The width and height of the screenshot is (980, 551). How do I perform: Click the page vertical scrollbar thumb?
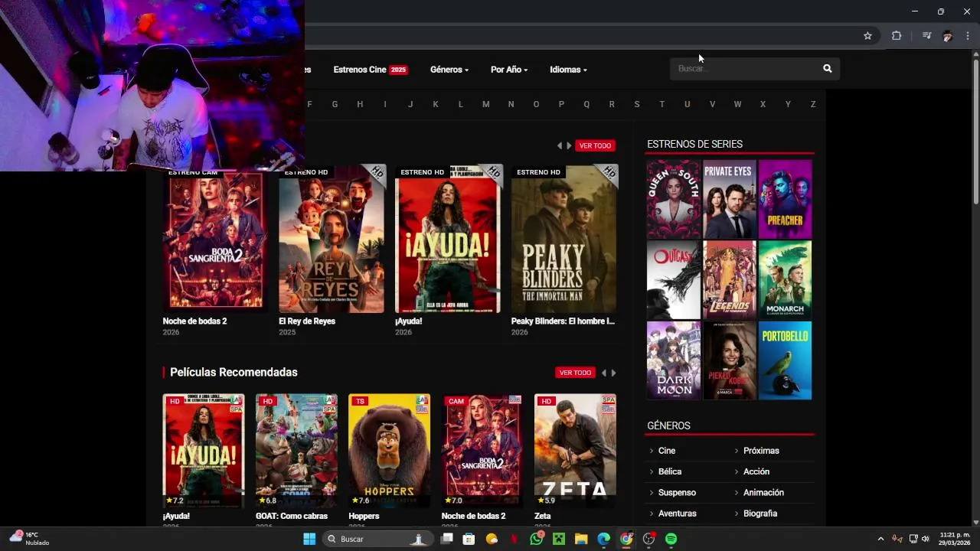pos(976,132)
